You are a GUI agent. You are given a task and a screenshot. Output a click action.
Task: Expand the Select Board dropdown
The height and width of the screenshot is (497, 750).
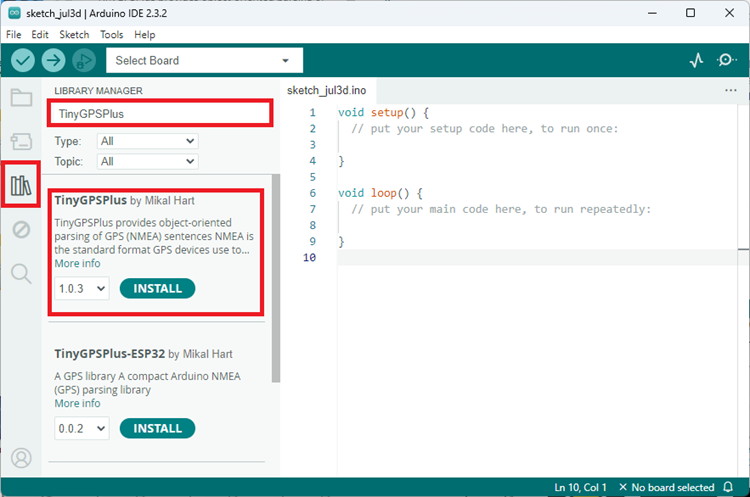pos(204,61)
